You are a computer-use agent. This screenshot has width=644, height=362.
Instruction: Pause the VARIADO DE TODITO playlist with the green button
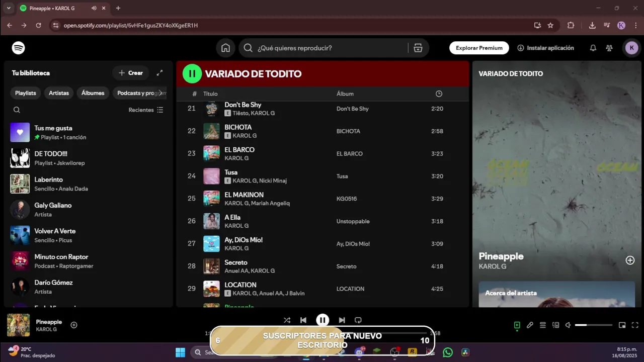pos(192,73)
